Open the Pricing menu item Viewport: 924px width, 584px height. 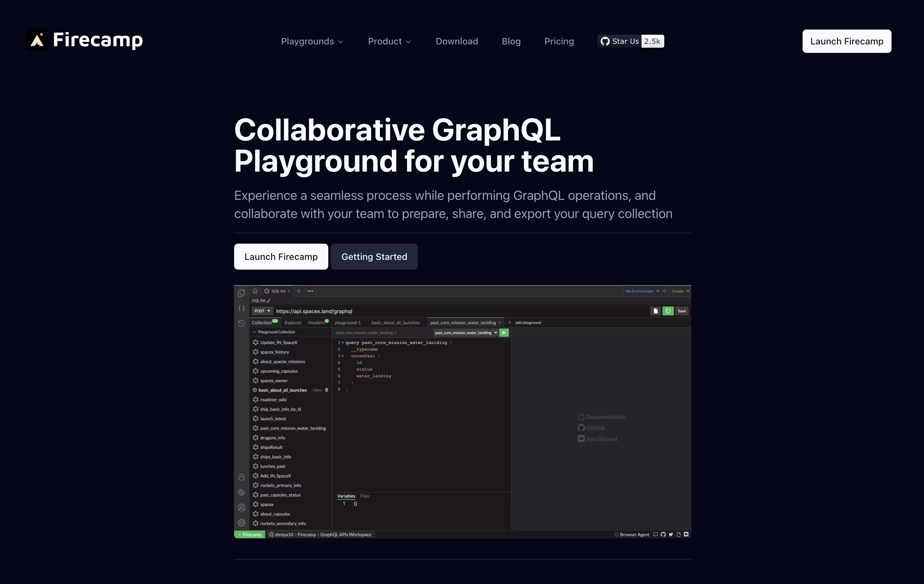(x=559, y=42)
